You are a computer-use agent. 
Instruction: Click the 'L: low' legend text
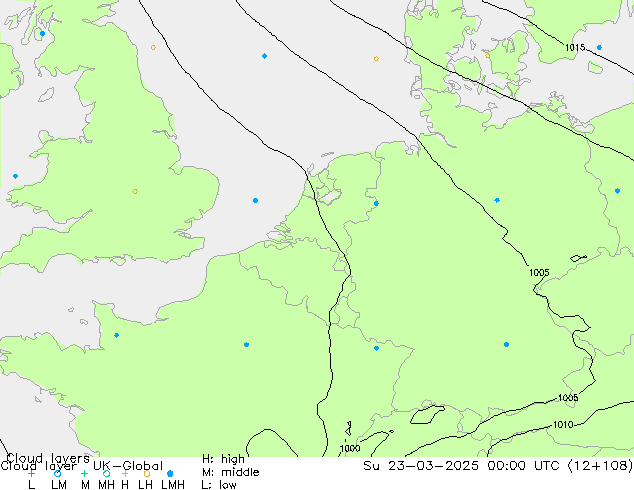tap(219, 484)
